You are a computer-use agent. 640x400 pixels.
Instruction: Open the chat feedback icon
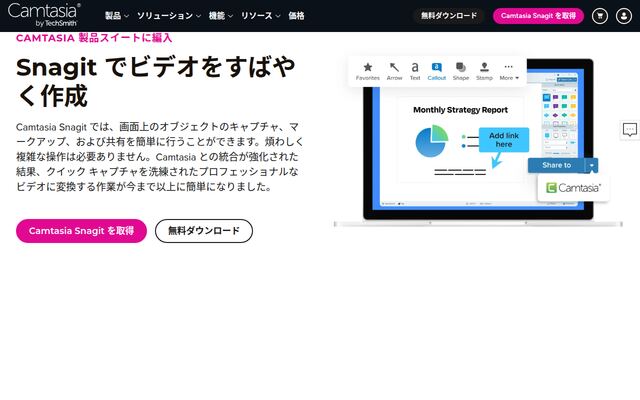click(630, 130)
